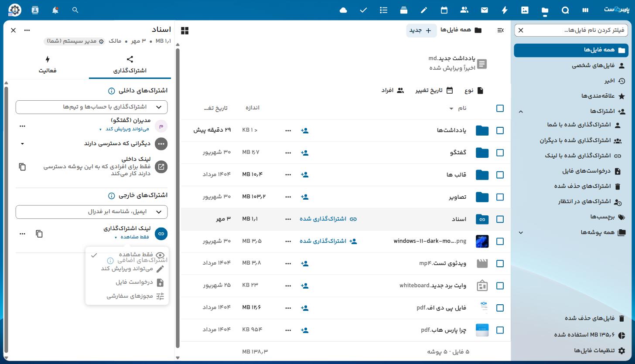Open the three-dot actions for the 'ویدئوی تست.mp4' row

coord(288,263)
